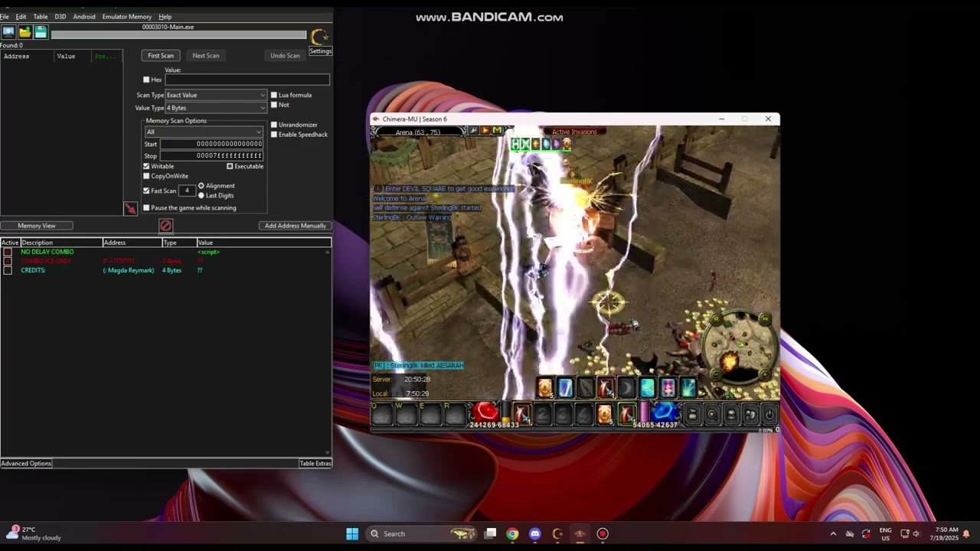The height and width of the screenshot is (551, 980).
Task: Click the Start address field
Action: [x=212, y=144]
